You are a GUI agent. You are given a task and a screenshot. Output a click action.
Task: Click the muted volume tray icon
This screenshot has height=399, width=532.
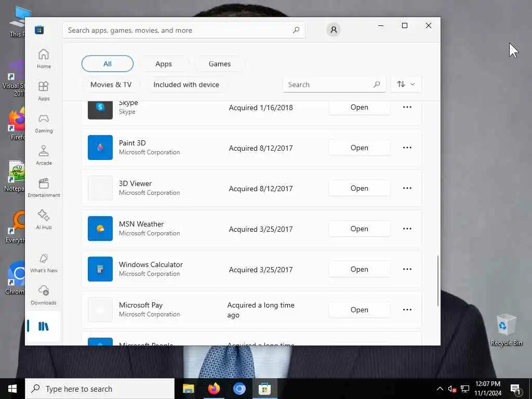click(x=452, y=389)
